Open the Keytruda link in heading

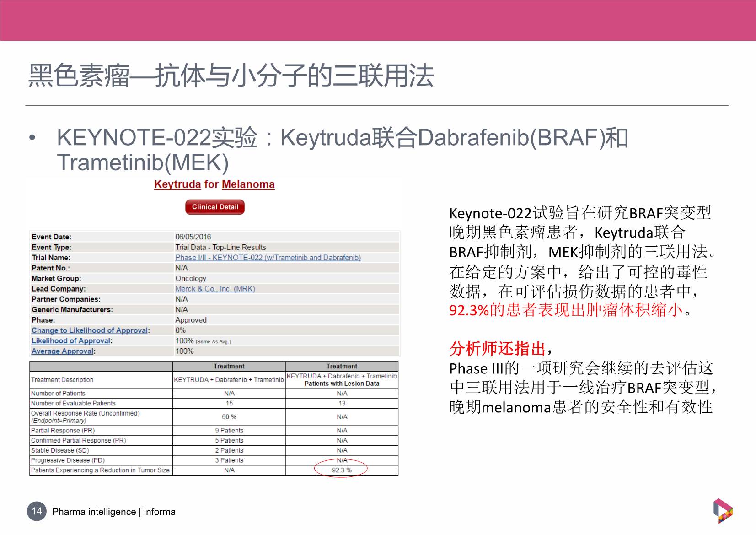pyautogui.click(x=177, y=184)
